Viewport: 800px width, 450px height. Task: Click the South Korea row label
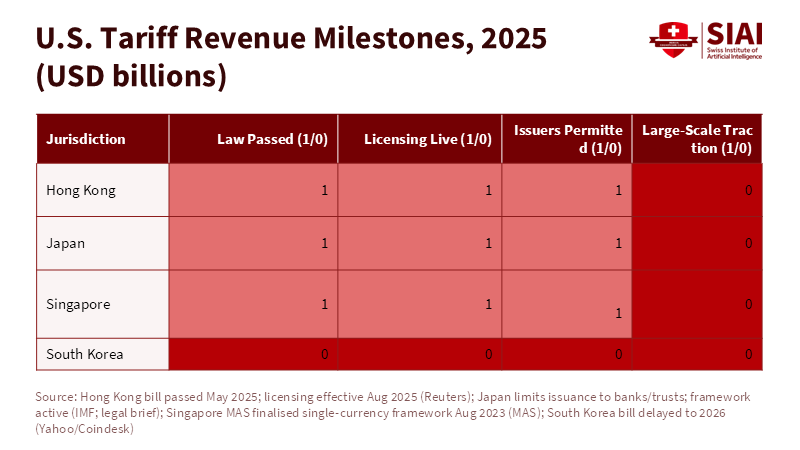84,354
